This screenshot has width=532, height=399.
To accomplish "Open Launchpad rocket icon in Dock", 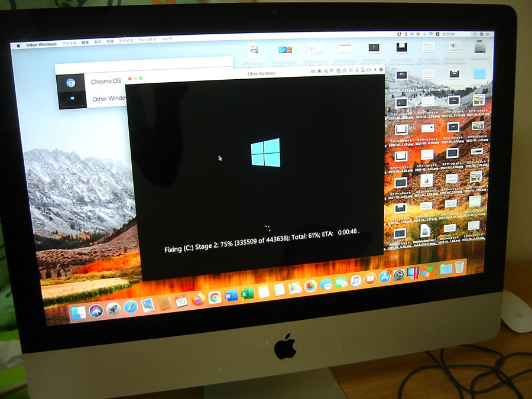I will coord(113,309).
